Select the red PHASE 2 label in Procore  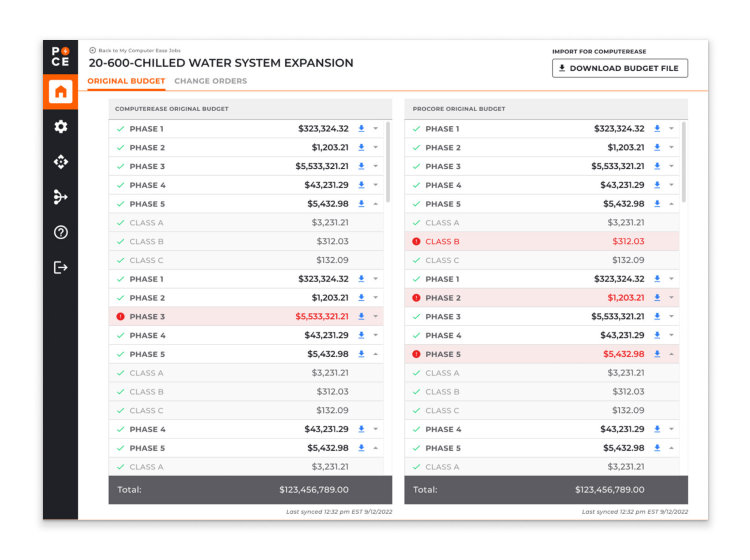click(443, 297)
